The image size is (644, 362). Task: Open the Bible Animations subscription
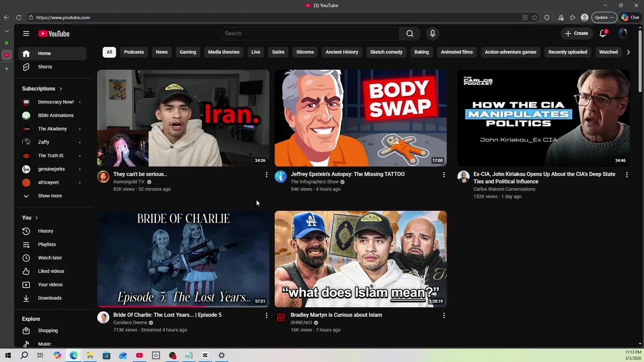point(52,116)
